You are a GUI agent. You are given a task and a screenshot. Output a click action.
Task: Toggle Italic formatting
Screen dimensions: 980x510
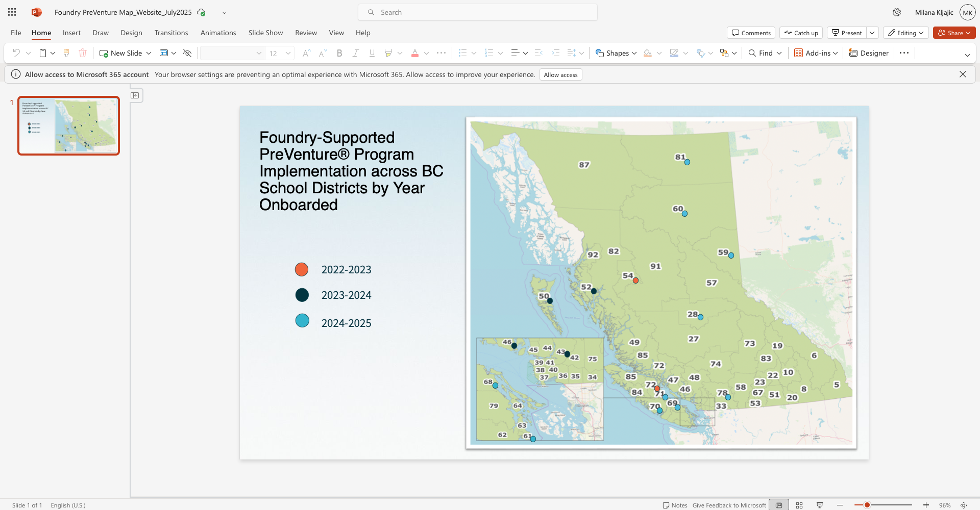(x=356, y=53)
